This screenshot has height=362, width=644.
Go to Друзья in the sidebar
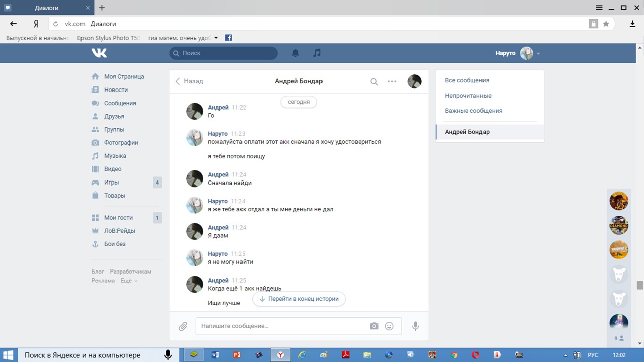click(x=114, y=116)
